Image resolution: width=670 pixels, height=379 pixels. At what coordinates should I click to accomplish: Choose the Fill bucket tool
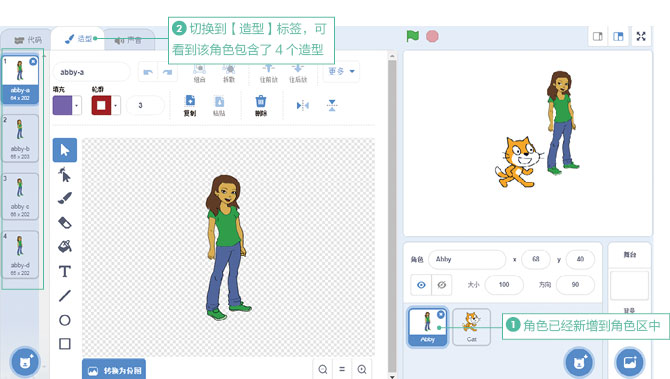coord(65,246)
